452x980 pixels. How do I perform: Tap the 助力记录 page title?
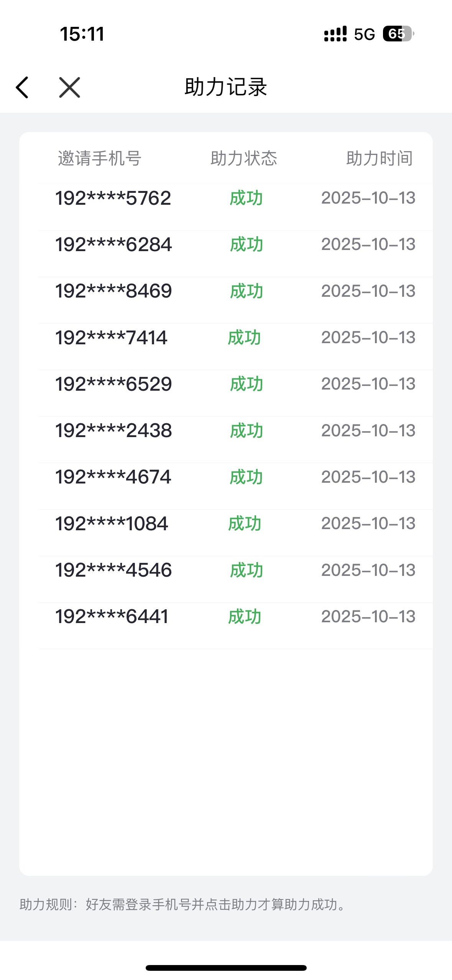click(x=225, y=87)
